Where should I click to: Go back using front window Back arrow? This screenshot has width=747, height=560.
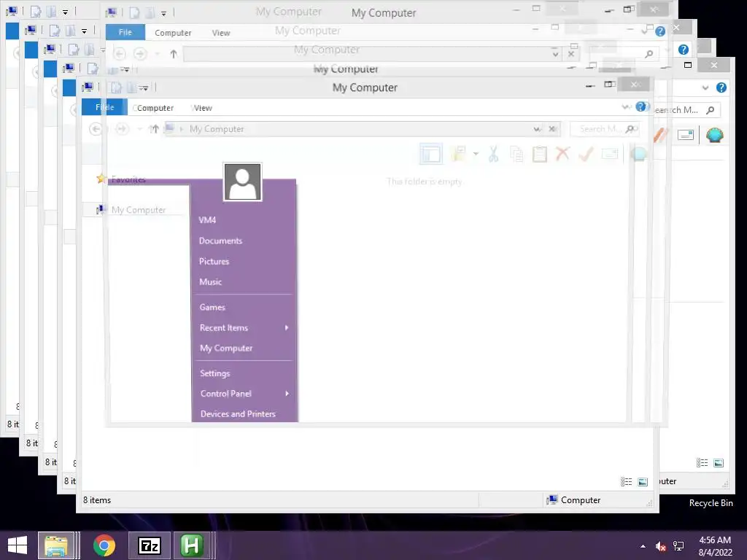point(96,128)
